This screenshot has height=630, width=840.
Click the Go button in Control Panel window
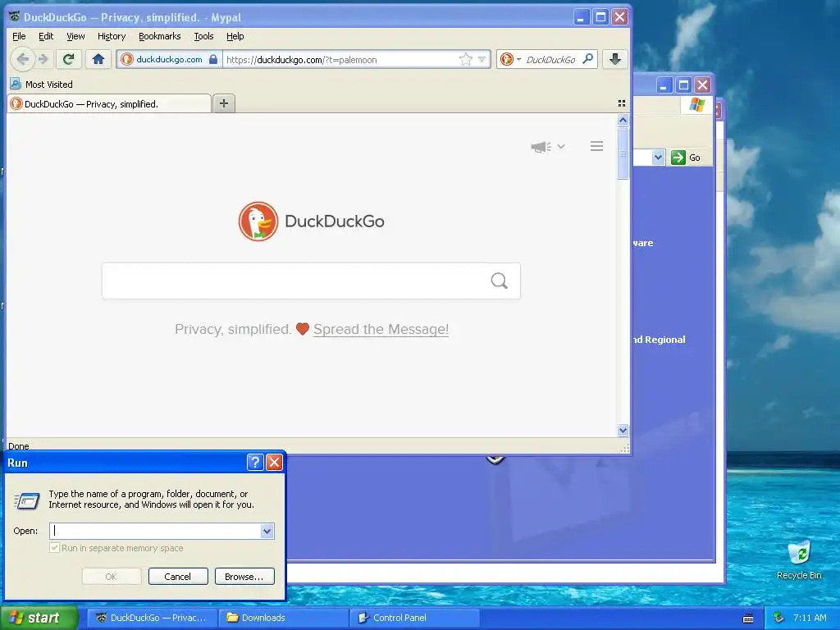click(x=687, y=157)
